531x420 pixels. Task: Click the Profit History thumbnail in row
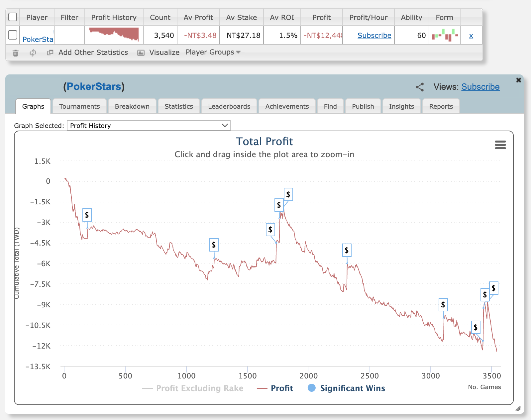coord(114,35)
